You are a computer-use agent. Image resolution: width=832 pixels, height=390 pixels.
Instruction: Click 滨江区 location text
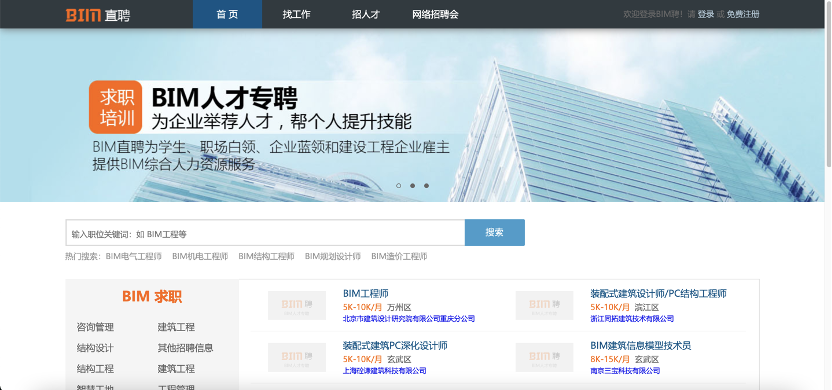point(647,307)
